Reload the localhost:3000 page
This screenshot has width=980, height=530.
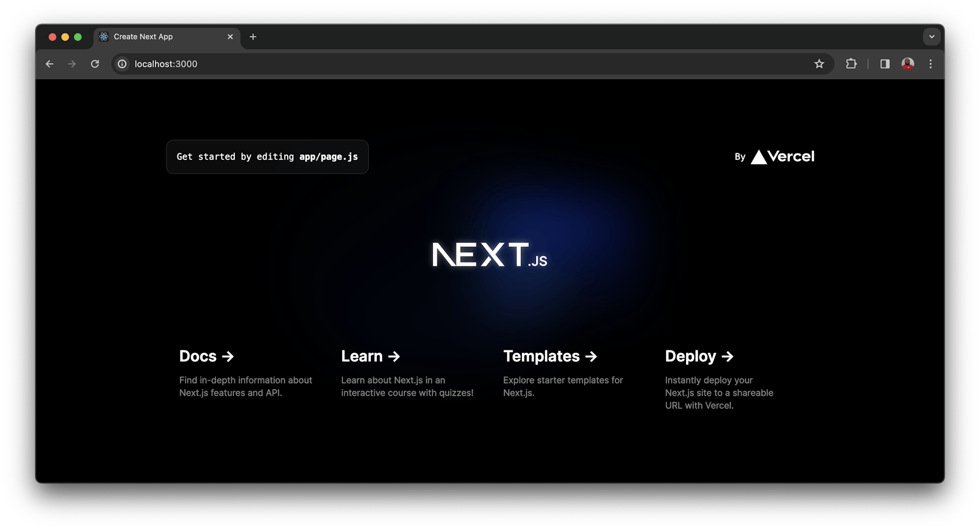tap(95, 64)
